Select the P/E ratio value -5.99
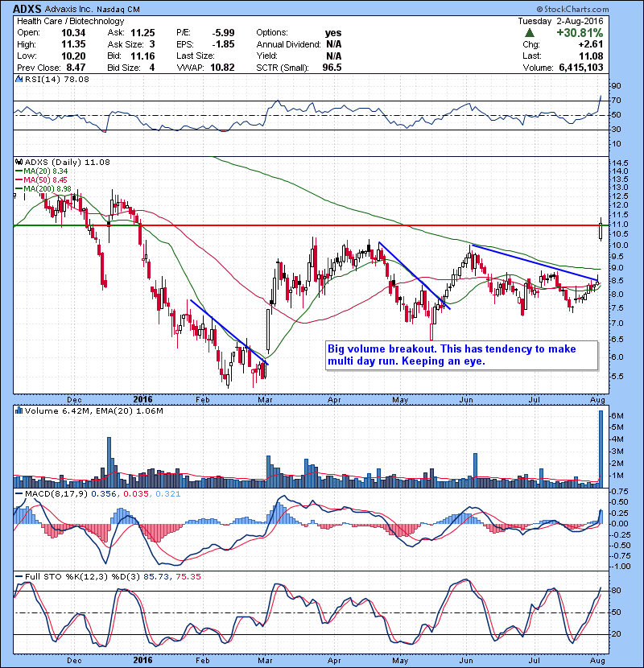Image resolution: width=644 pixels, height=668 pixels. (x=223, y=33)
